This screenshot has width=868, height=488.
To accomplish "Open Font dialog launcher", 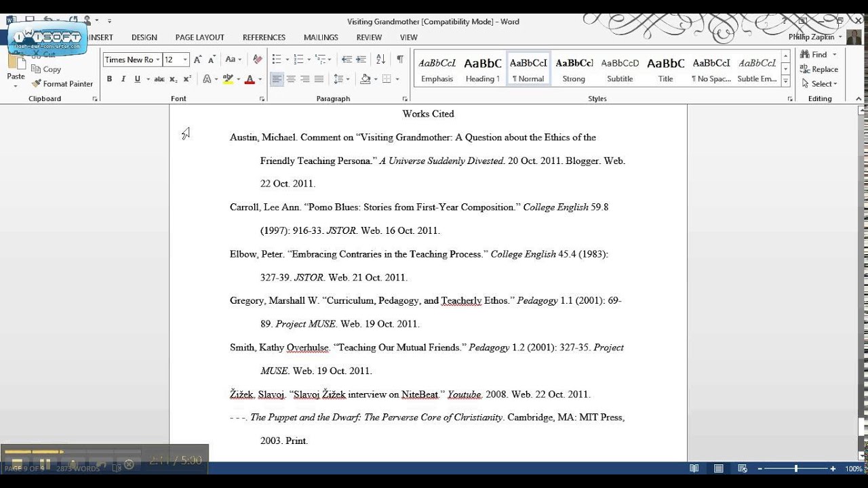I will pyautogui.click(x=262, y=99).
